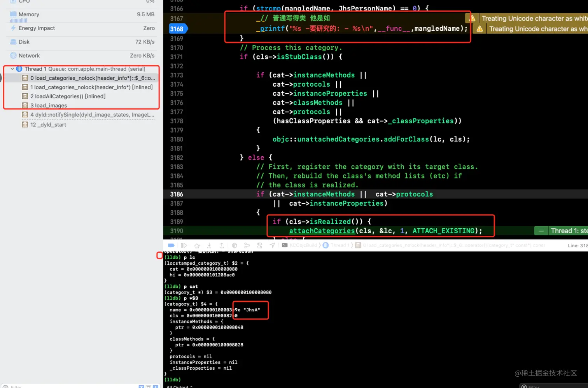Click 'instanceProperties = nil' console output
This screenshot has width=588, height=388.
click(203, 362)
